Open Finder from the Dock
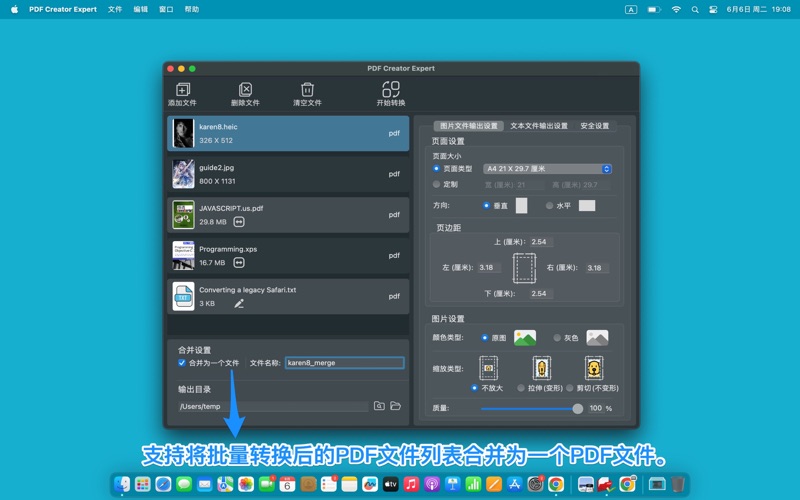Image resolution: width=800 pixels, height=500 pixels. 122,484
